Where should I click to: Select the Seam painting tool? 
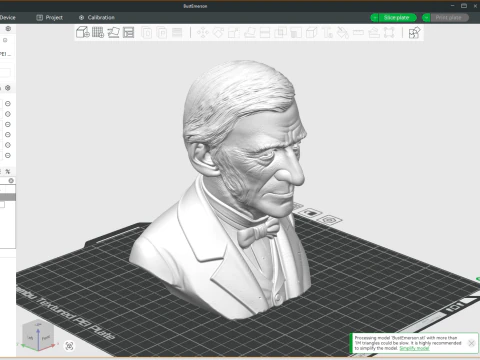[x=311, y=33]
